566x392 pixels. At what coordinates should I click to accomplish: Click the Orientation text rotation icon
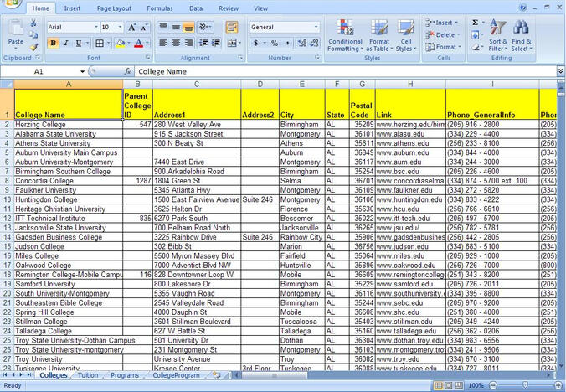click(x=203, y=27)
